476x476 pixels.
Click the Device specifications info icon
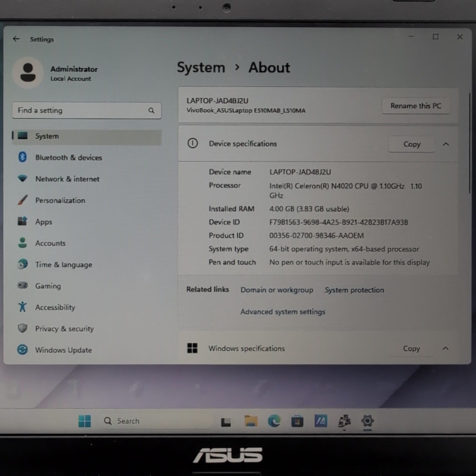tap(192, 143)
